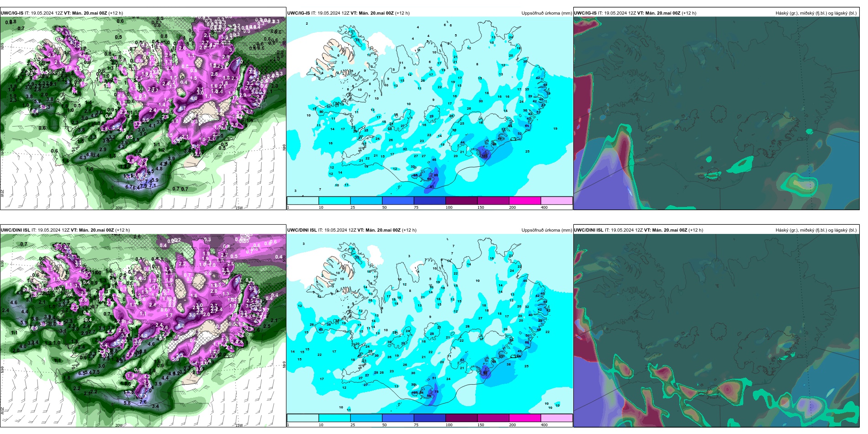Pick the 25–50 mm sky-blue swatch in DINI ISL legend

click(366, 418)
